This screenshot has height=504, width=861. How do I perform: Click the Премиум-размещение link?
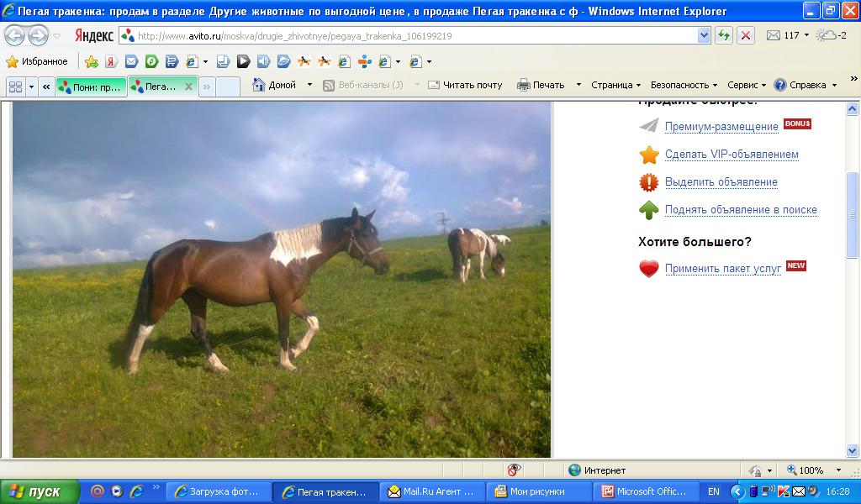click(x=721, y=127)
